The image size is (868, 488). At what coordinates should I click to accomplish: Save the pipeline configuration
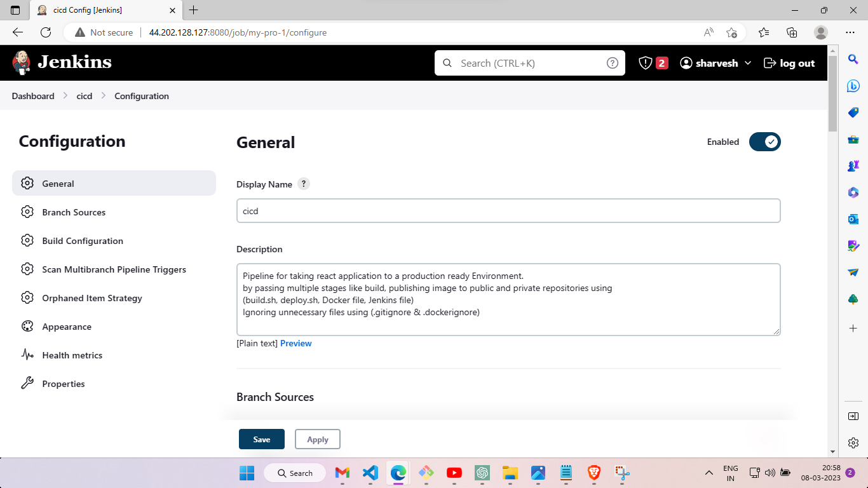(261, 439)
